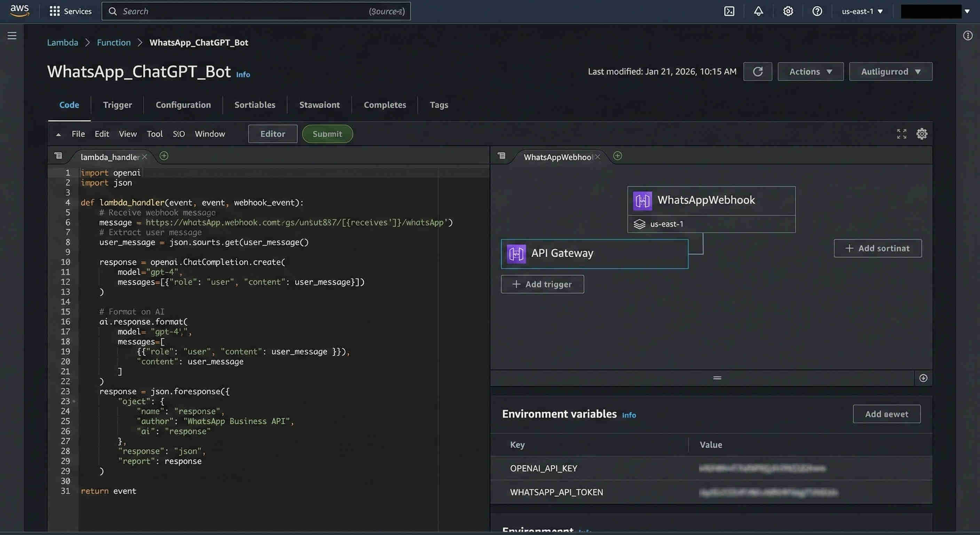Open the View menu
The width and height of the screenshot is (980, 535).
point(127,134)
